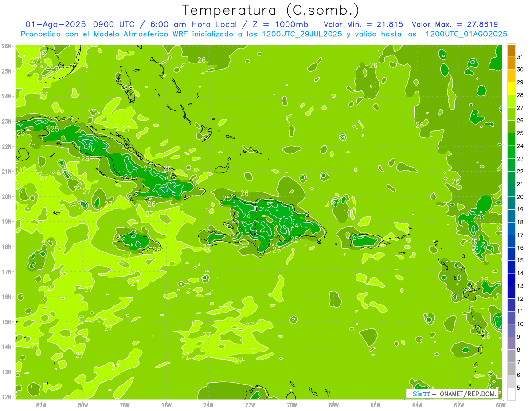Click legend value '12' on the color bar
This screenshot has width=532, height=411.
tap(520, 298)
